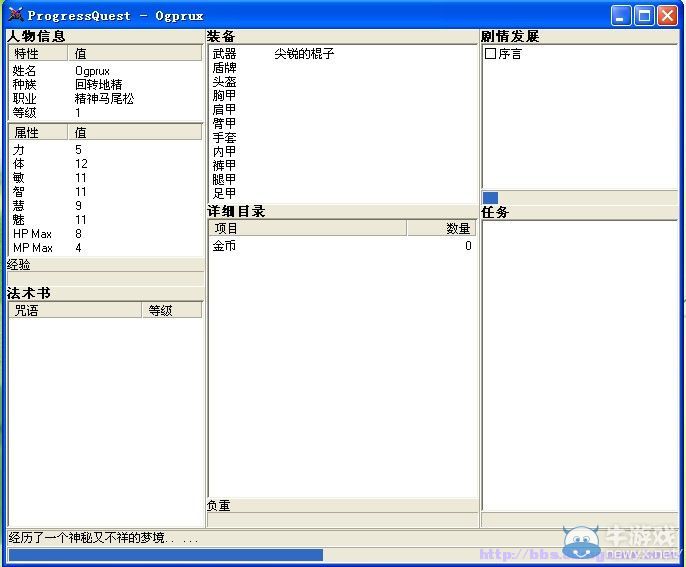Click the plot development progress bar
Viewport: 686px width, 567px height.
coord(580,198)
